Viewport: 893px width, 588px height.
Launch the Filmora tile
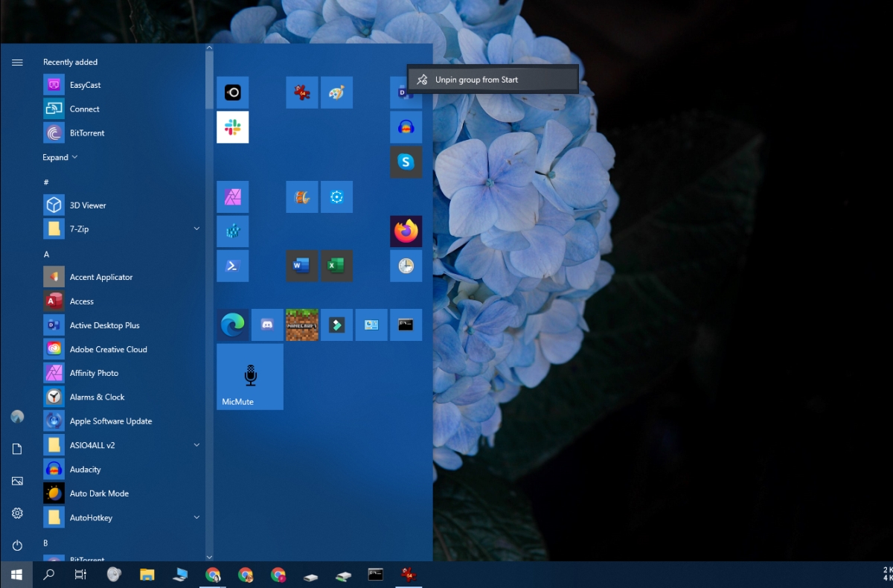click(336, 325)
